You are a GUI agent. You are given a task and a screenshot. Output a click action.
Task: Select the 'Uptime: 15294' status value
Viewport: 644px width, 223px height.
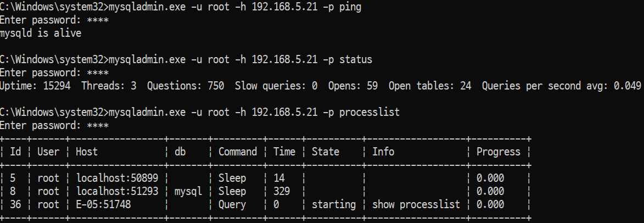tap(35, 86)
